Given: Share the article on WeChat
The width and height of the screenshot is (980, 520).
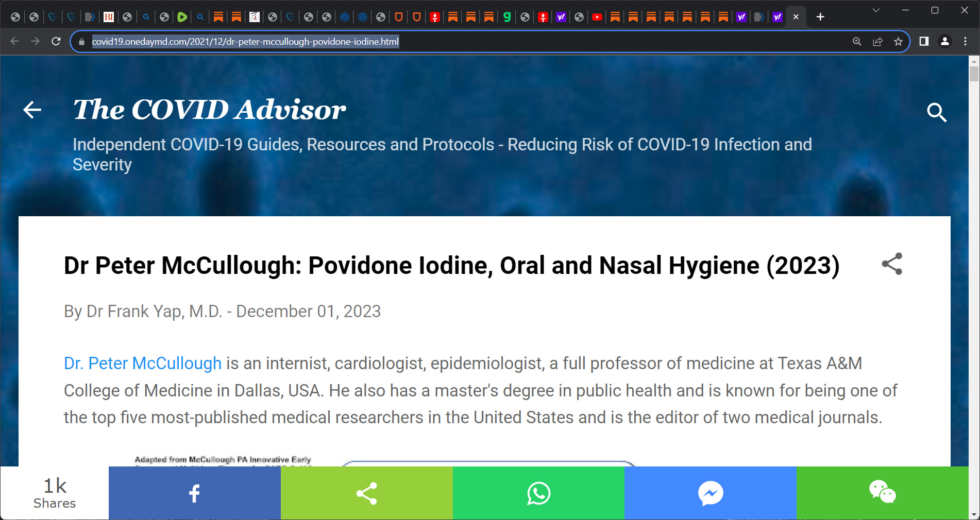Looking at the screenshot, I should click(x=882, y=493).
